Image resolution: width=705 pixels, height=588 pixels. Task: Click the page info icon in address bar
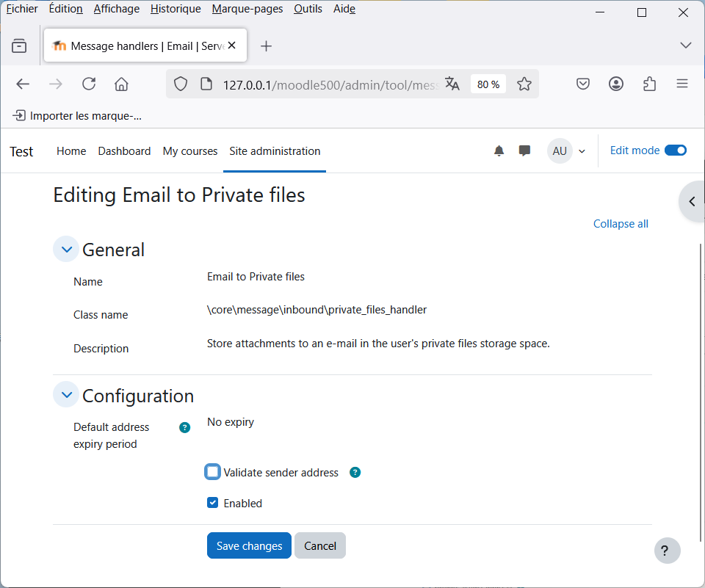[x=206, y=84]
